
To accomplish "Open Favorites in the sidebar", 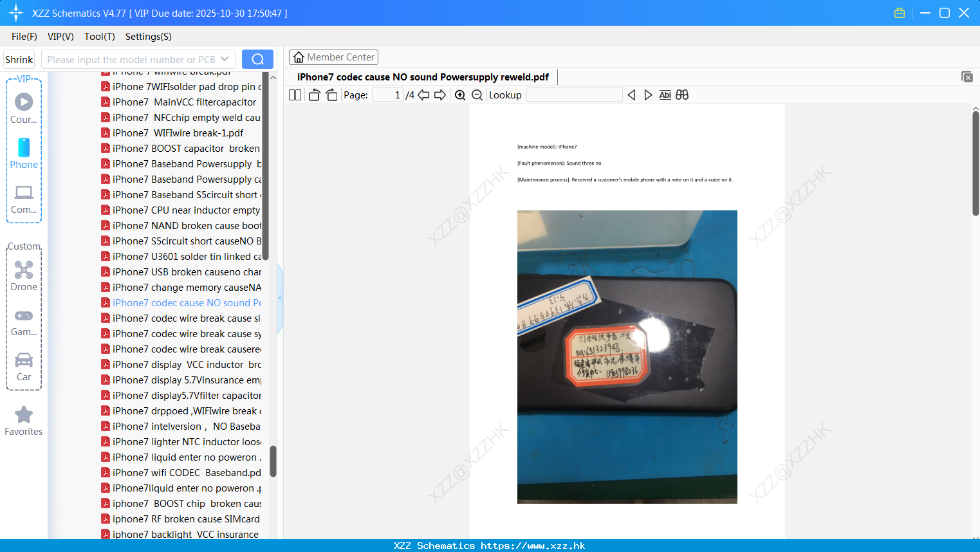I will (24, 421).
